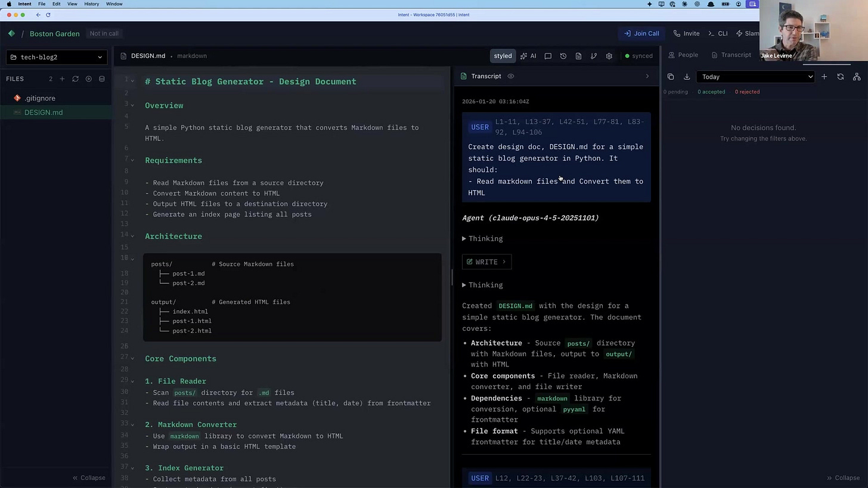Download decisions with export icon
Viewport: 868px width, 488px height.
687,76
